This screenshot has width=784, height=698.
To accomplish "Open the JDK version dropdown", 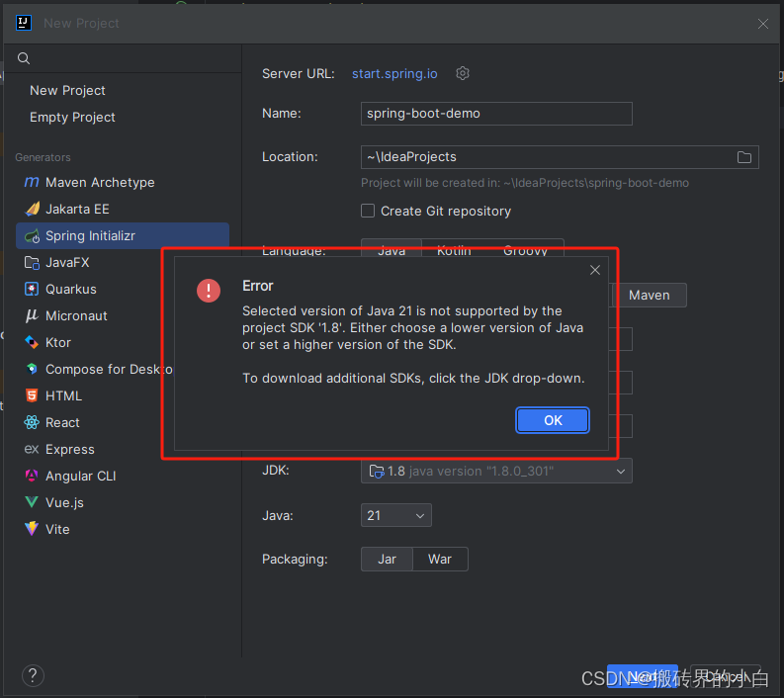I will pyautogui.click(x=496, y=471).
